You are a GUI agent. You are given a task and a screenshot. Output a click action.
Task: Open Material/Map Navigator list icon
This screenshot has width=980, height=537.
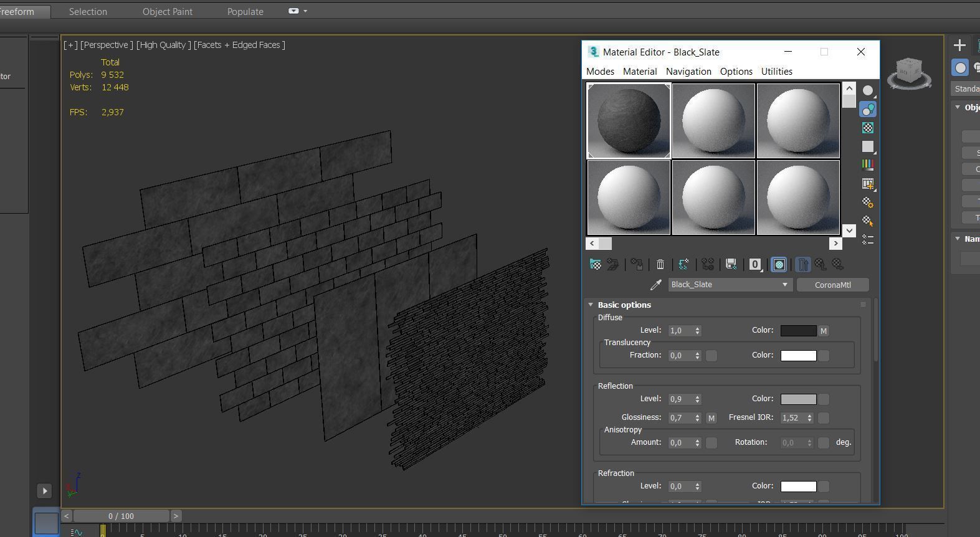pyautogui.click(x=868, y=240)
